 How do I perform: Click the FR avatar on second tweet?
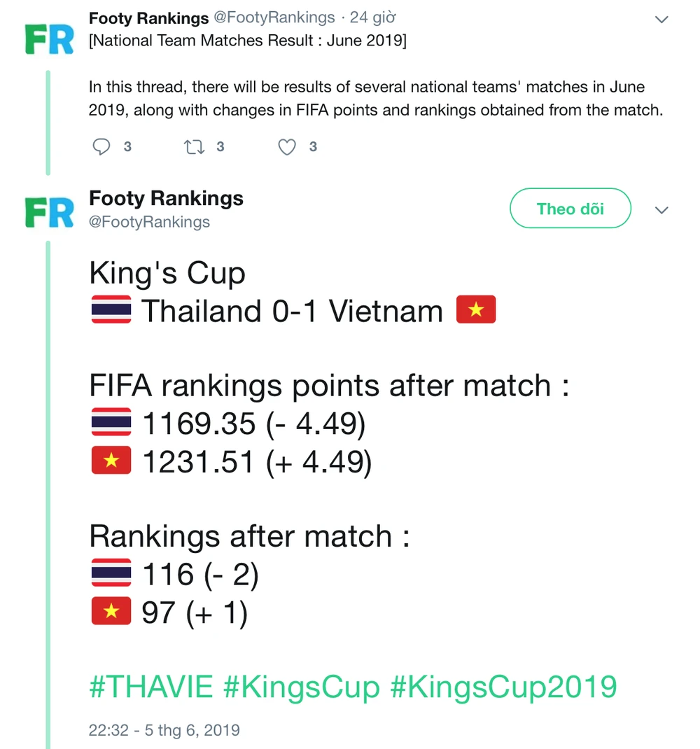click(x=49, y=212)
